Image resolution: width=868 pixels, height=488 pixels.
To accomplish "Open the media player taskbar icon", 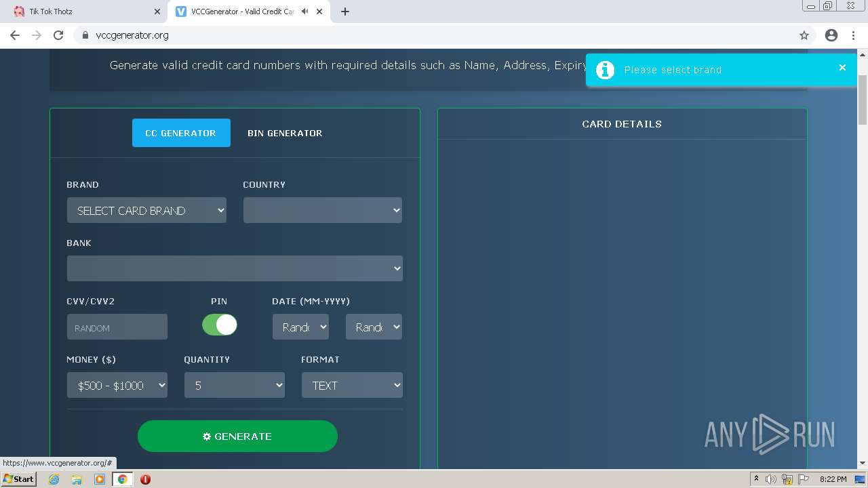I will (x=100, y=479).
